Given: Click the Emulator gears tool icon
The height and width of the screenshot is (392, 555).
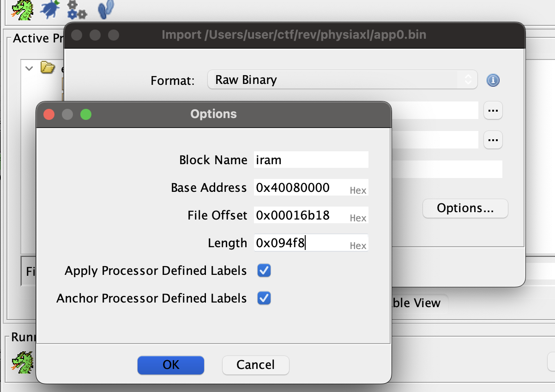Looking at the screenshot, I should click(77, 9).
